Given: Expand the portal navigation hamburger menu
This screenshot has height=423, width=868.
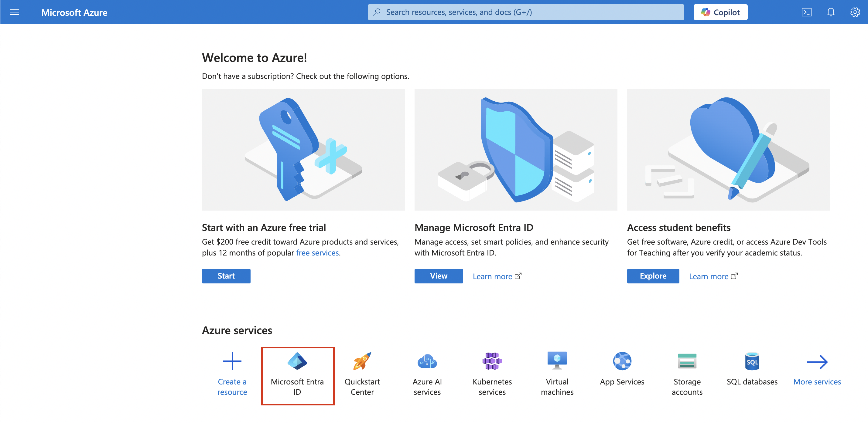Looking at the screenshot, I should pos(15,12).
